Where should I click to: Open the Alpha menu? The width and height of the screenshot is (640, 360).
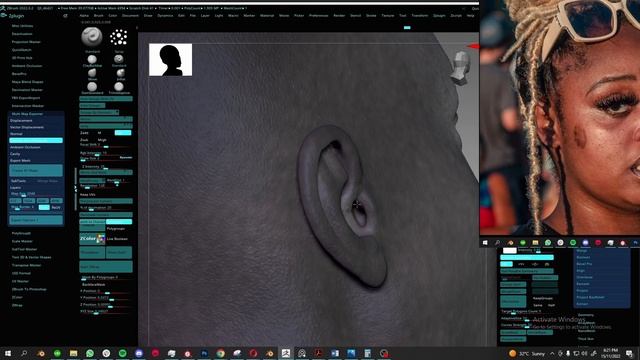84,16
